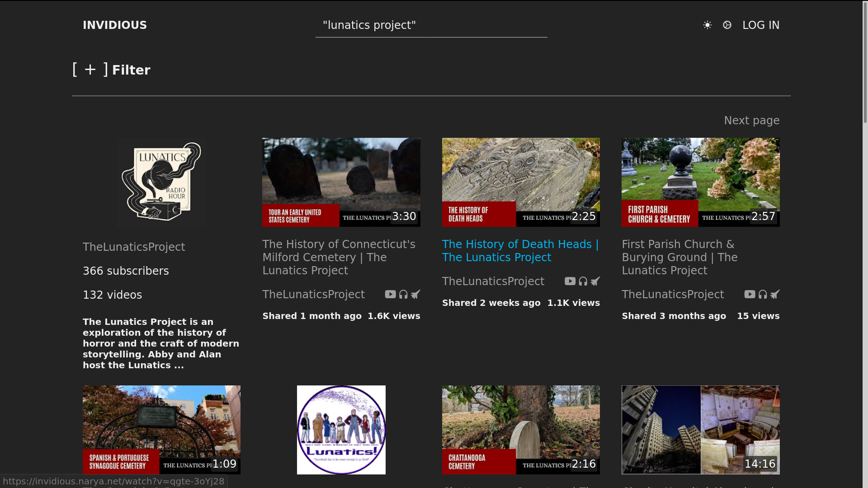Click airplane icon for Death Heads video
Image resolution: width=868 pixels, height=488 pixels.
595,282
